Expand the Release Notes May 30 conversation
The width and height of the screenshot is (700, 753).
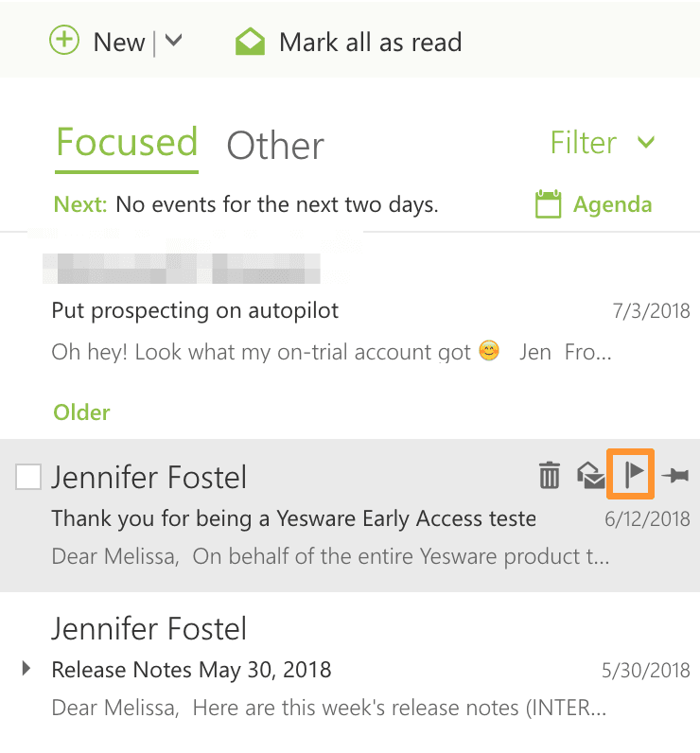(26, 670)
